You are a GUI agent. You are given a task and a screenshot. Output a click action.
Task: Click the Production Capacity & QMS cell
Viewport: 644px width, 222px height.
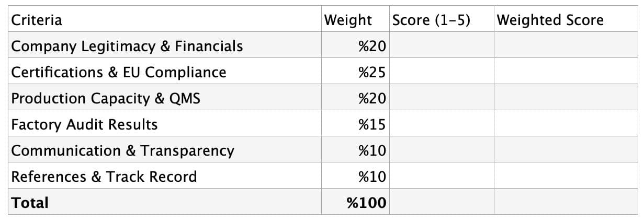click(x=106, y=98)
